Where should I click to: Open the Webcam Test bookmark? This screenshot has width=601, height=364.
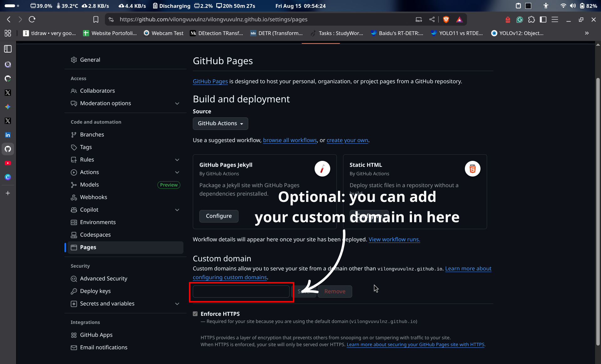tap(163, 33)
